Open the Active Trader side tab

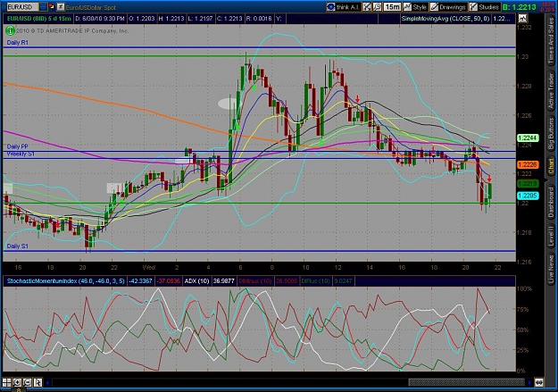(551, 90)
